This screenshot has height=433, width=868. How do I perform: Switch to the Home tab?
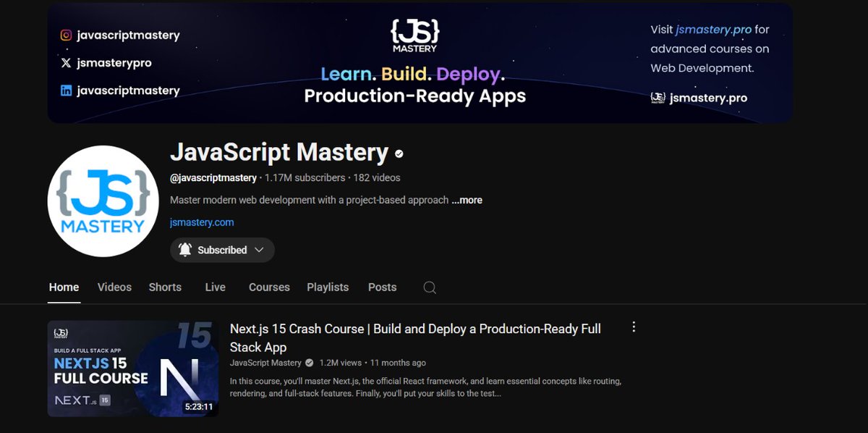(x=64, y=287)
